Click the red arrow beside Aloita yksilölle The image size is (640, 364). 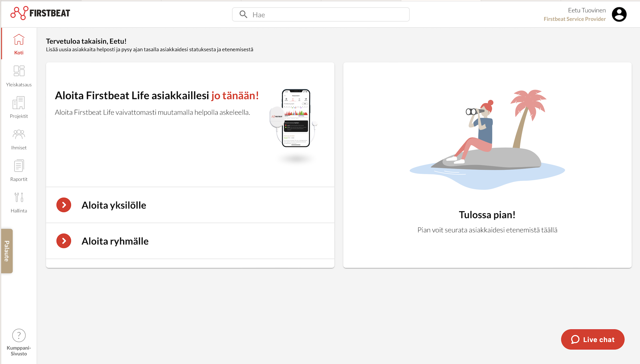coord(64,205)
